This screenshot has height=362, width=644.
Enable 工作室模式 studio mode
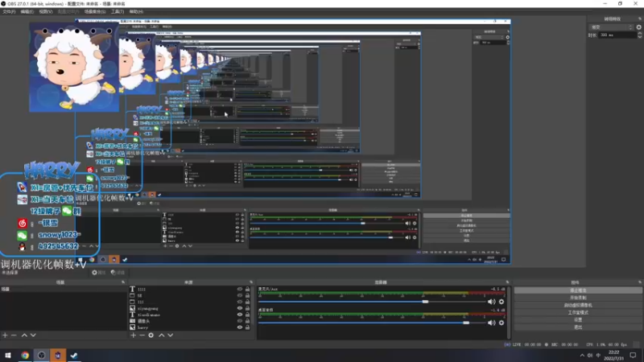tap(578, 312)
